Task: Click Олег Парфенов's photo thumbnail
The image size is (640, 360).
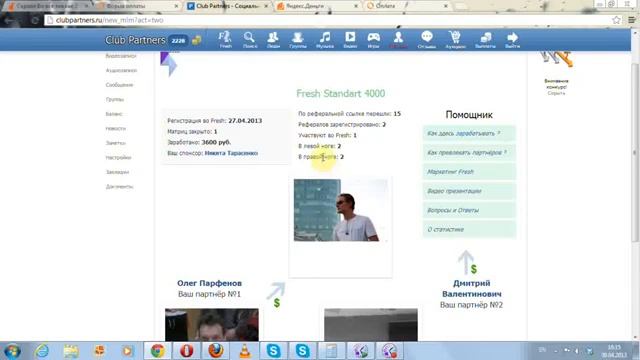Action: 211,325
